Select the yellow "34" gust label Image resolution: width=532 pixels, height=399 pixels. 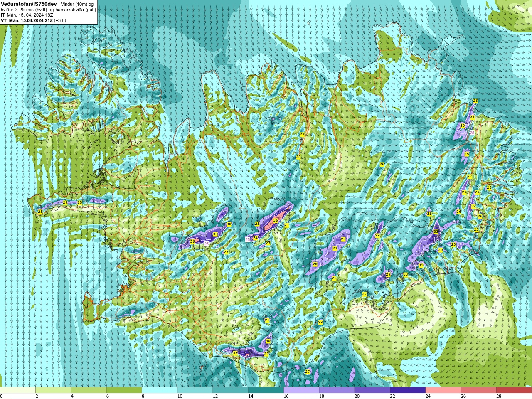(256, 238)
